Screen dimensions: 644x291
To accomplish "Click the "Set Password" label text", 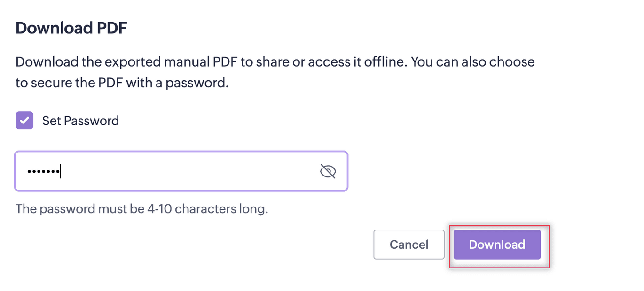I will point(80,121).
